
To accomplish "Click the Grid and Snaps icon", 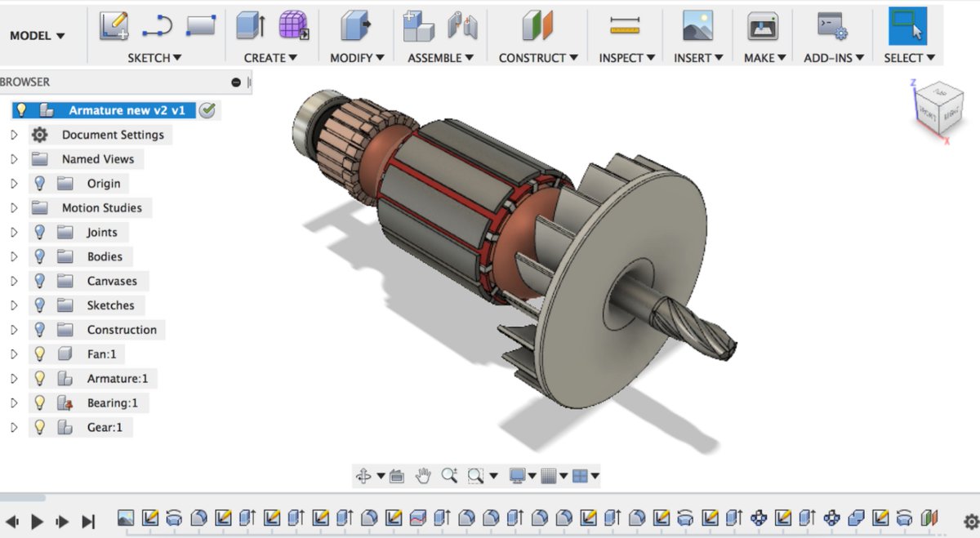I will (x=549, y=475).
